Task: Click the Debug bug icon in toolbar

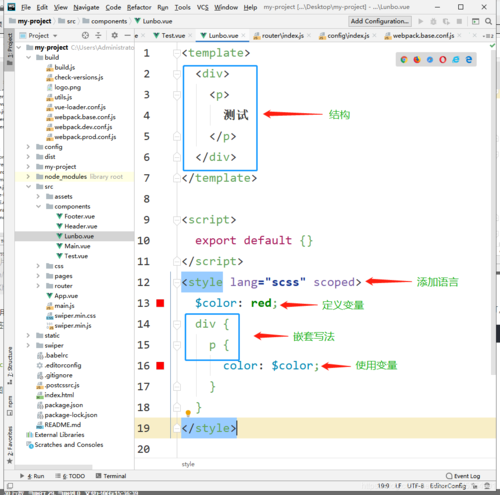Action: [433, 22]
